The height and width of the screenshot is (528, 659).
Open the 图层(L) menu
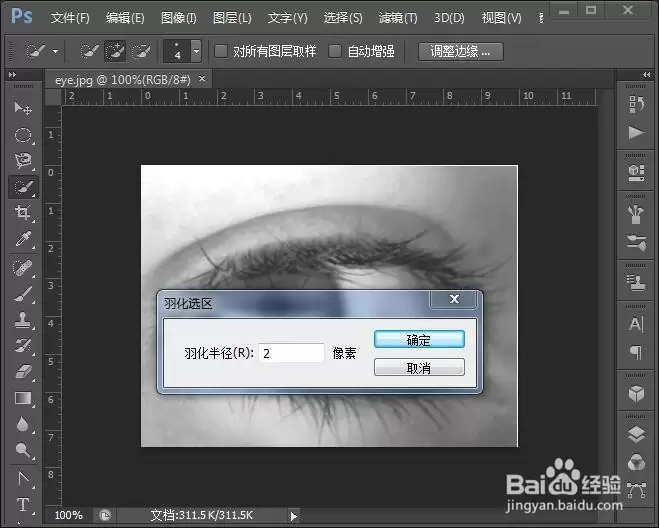click(232, 18)
